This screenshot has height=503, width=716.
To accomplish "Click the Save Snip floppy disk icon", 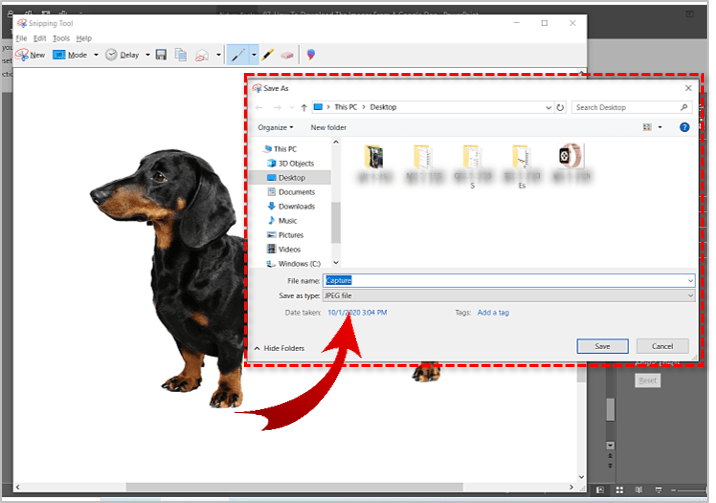I will (x=162, y=55).
